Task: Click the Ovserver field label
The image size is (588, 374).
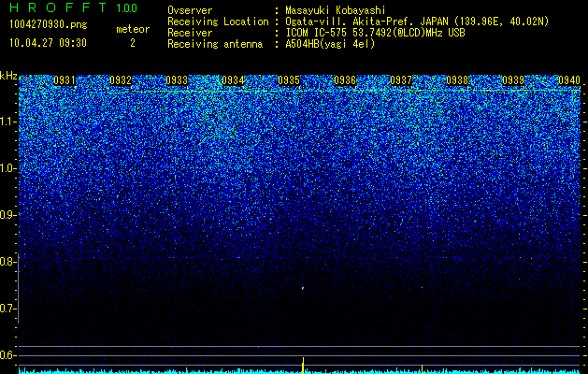Action: pyautogui.click(x=190, y=10)
